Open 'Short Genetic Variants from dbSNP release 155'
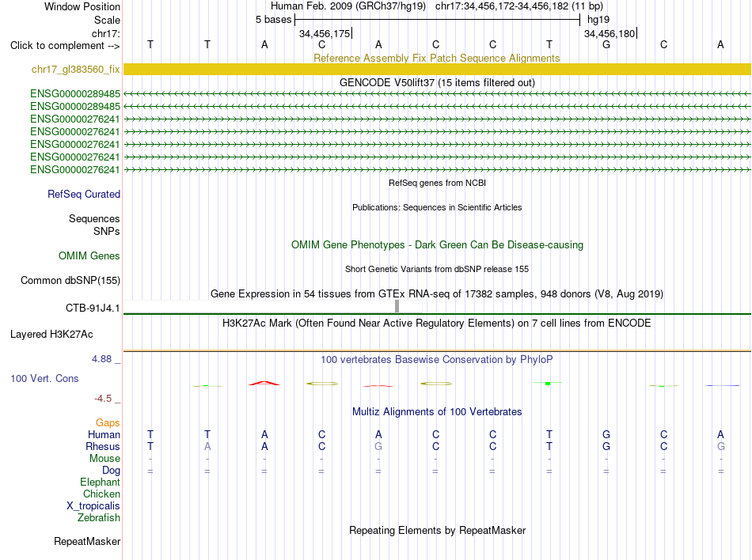 click(x=437, y=269)
